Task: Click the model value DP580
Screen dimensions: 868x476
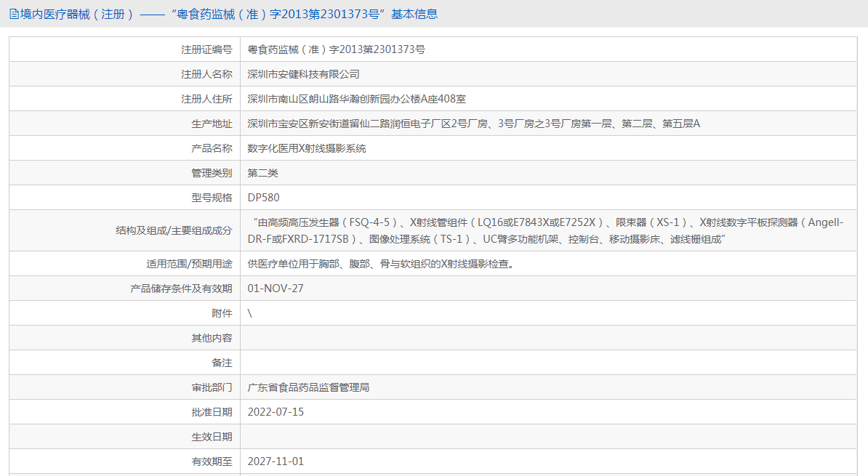Action: coord(263,198)
